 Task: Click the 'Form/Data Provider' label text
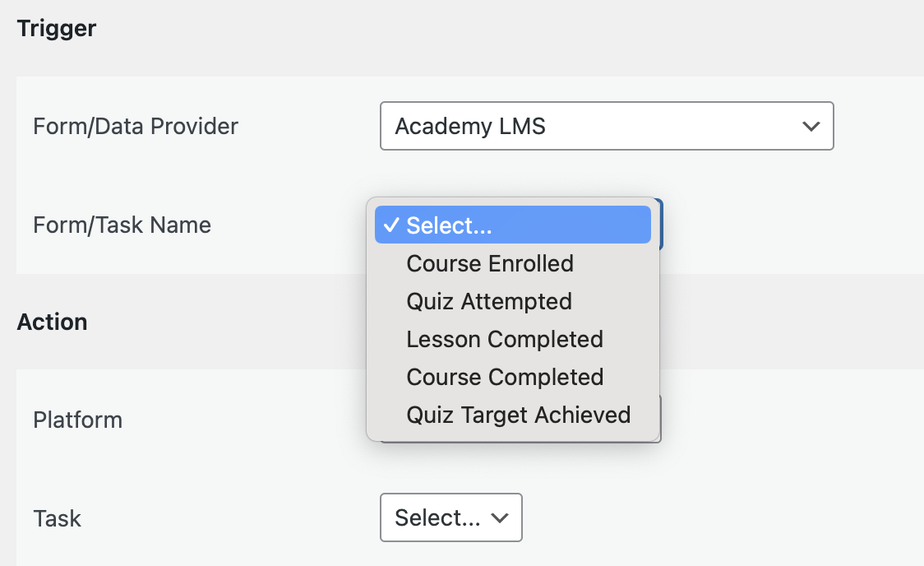[136, 126]
